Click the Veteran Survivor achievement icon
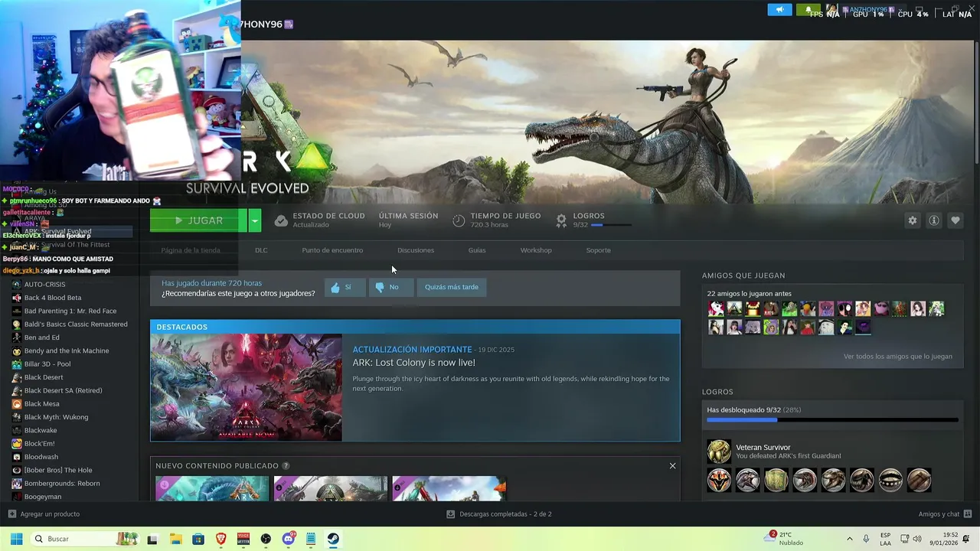 (x=719, y=452)
